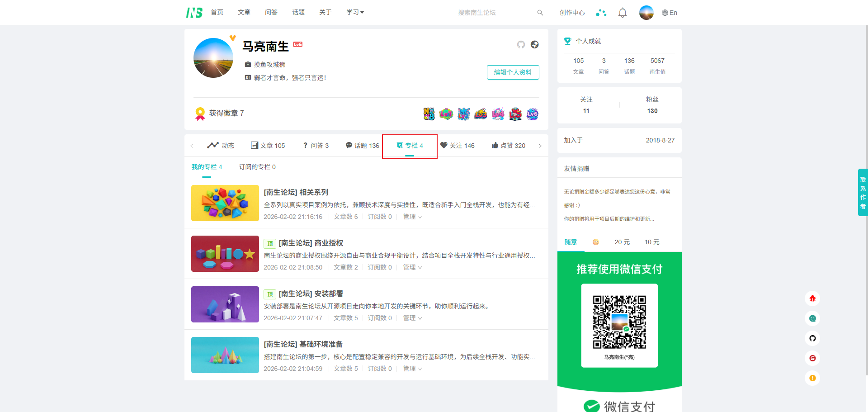This screenshot has width=868, height=412.
Task: Switch to the 文章 105 tab
Action: point(268,146)
